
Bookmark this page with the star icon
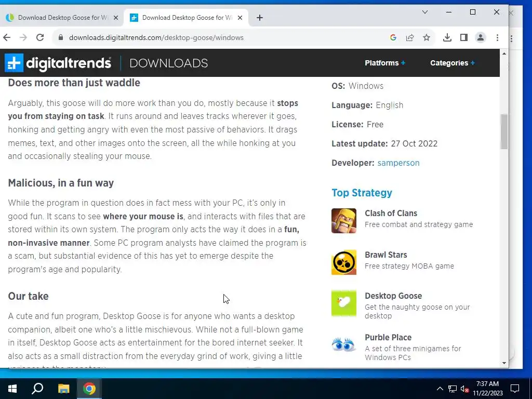427,37
